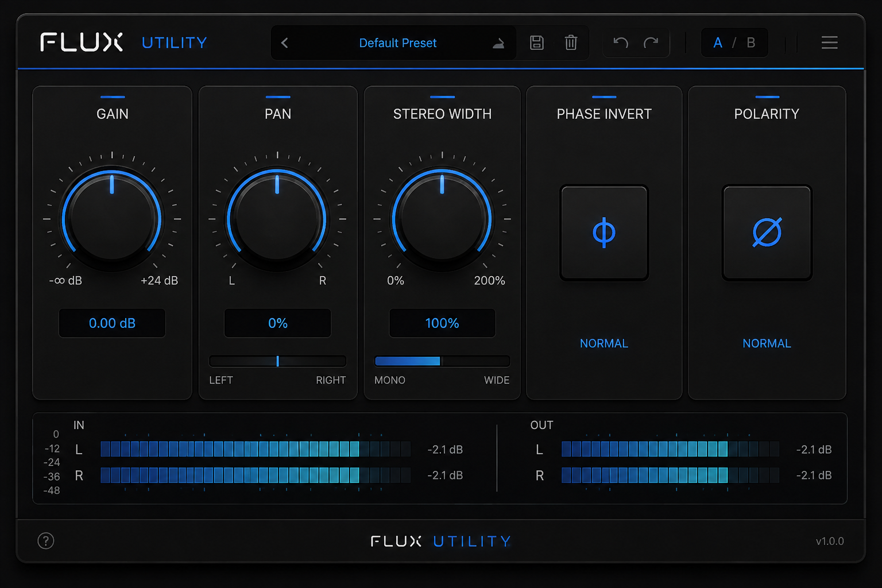Click the OUT left channel -2.1 dB readout
Image resolution: width=882 pixels, height=588 pixels.
[814, 450]
